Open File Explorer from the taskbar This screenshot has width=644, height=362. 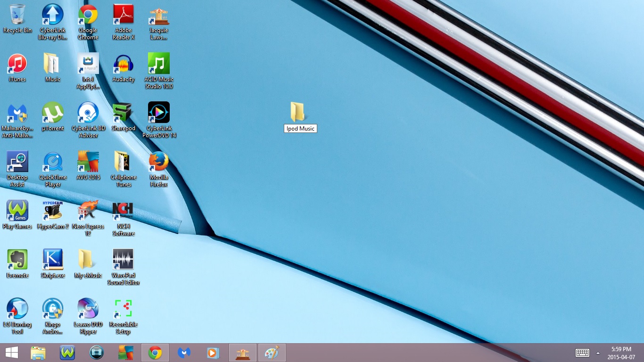[38, 353]
